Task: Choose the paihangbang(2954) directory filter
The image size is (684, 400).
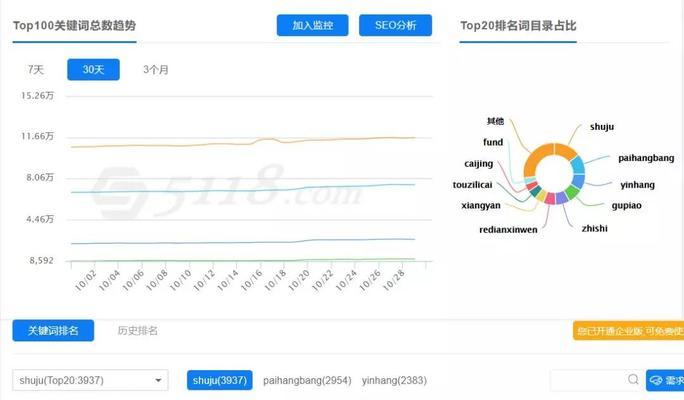Action: 307,380
